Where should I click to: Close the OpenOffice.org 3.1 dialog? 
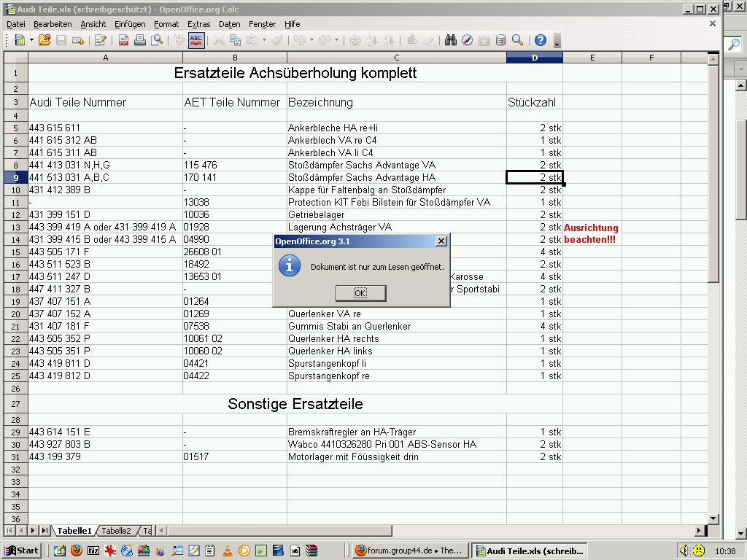point(441,241)
